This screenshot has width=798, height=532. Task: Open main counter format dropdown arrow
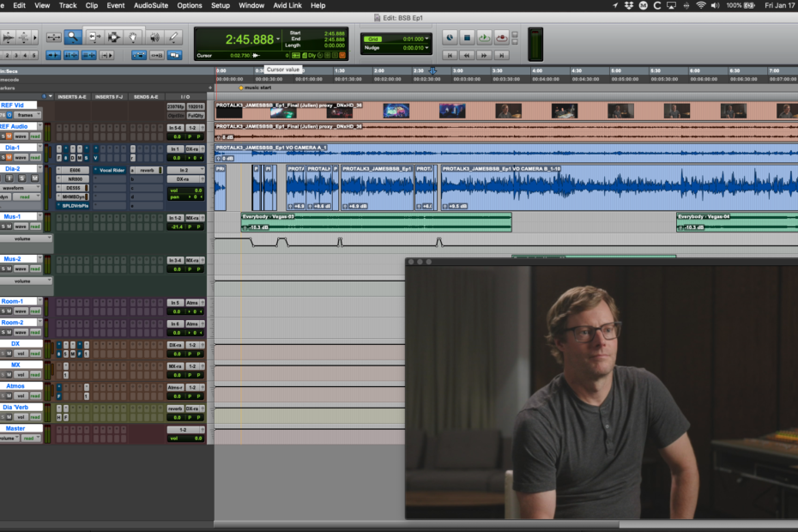coord(278,39)
